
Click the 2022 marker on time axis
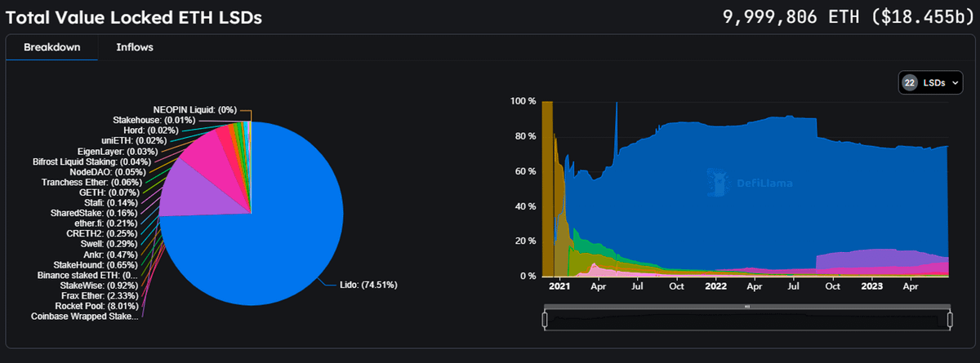click(x=716, y=287)
